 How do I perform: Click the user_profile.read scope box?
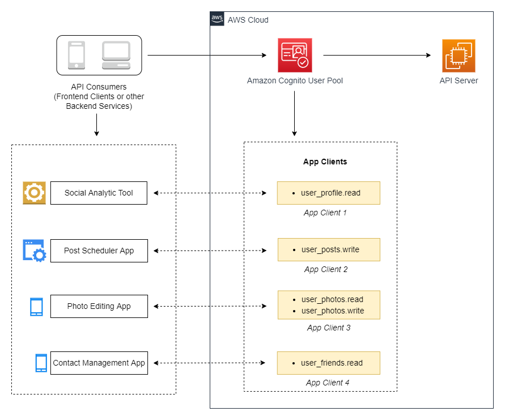point(328,193)
